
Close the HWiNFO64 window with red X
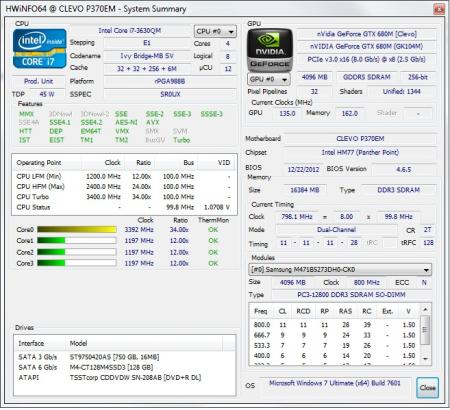439,9
